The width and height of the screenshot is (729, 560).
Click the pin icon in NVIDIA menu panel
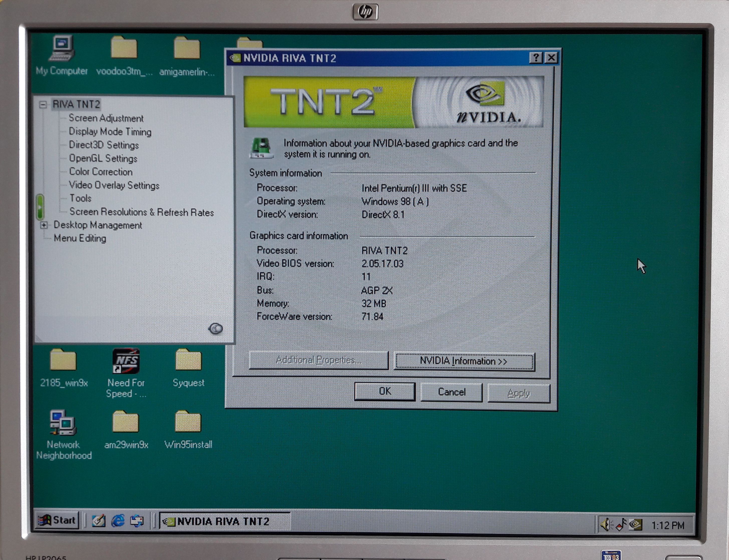click(215, 329)
